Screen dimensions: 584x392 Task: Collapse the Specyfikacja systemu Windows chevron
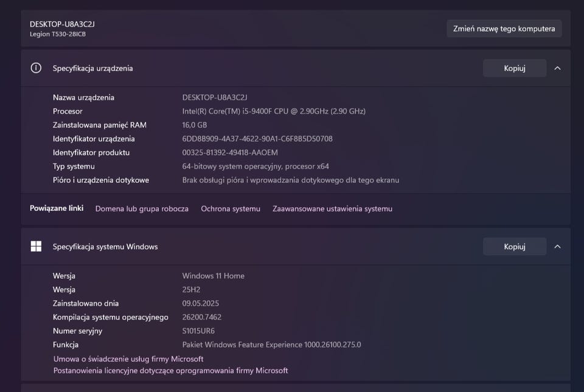[557, 246]
